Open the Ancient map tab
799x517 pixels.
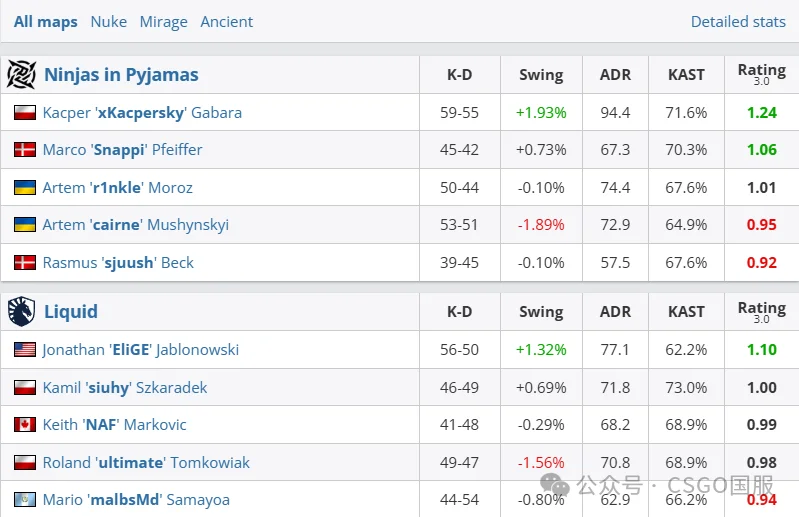(227, 21)
